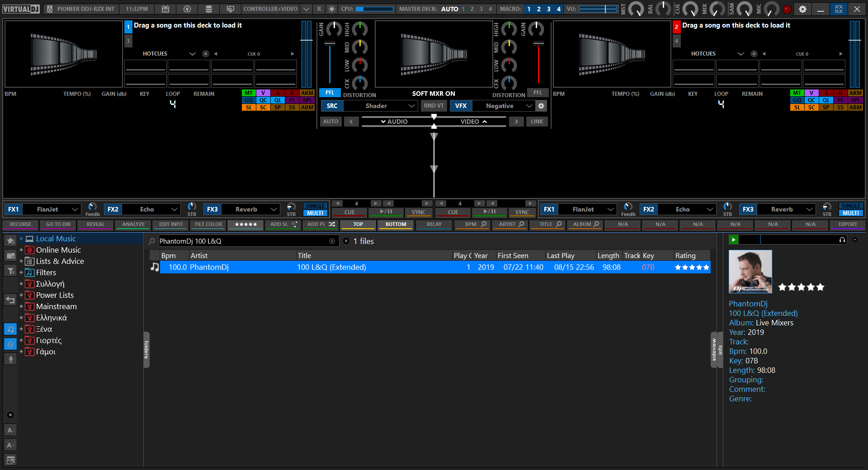
Task: Open video effect settings gear next to Negative
Action: pos(541,106)
